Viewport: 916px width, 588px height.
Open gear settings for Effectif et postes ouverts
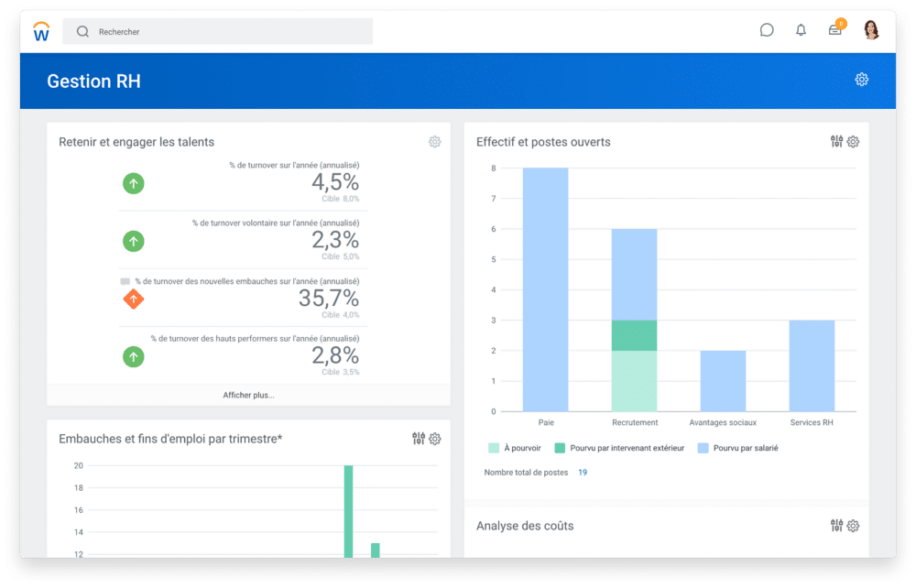coord(853,142)
